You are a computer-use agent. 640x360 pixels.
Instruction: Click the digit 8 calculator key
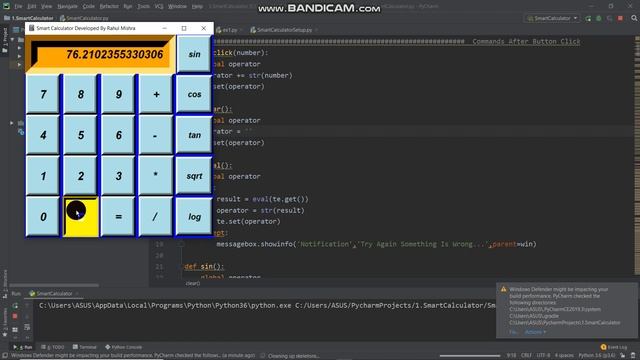[x=80, y=94]
